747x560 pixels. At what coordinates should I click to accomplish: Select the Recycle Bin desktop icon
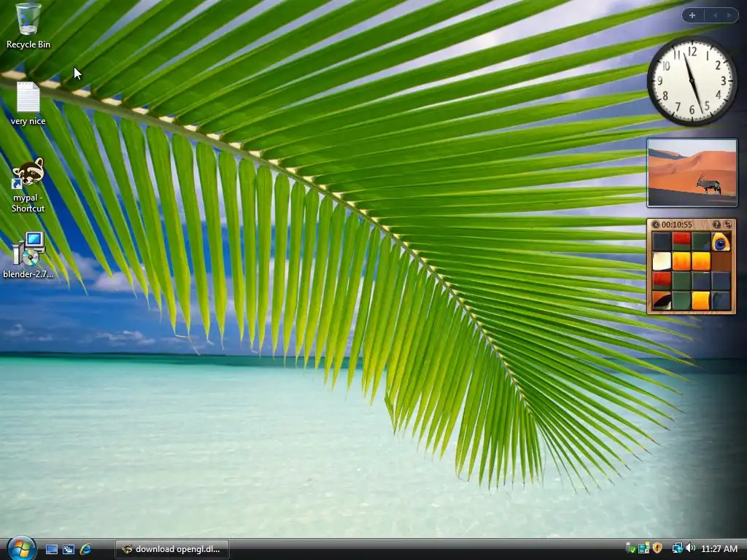coord(28,26)
